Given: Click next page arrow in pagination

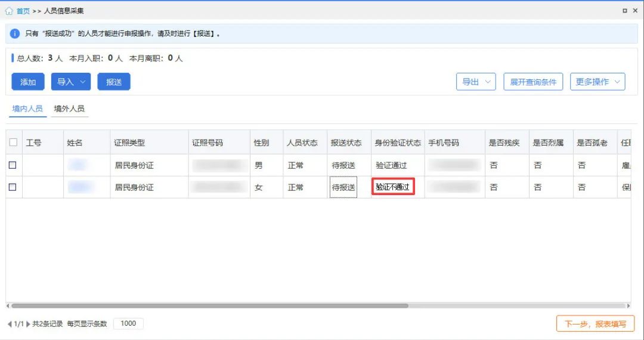Looking at the screenshot, I should click(28, 324).
